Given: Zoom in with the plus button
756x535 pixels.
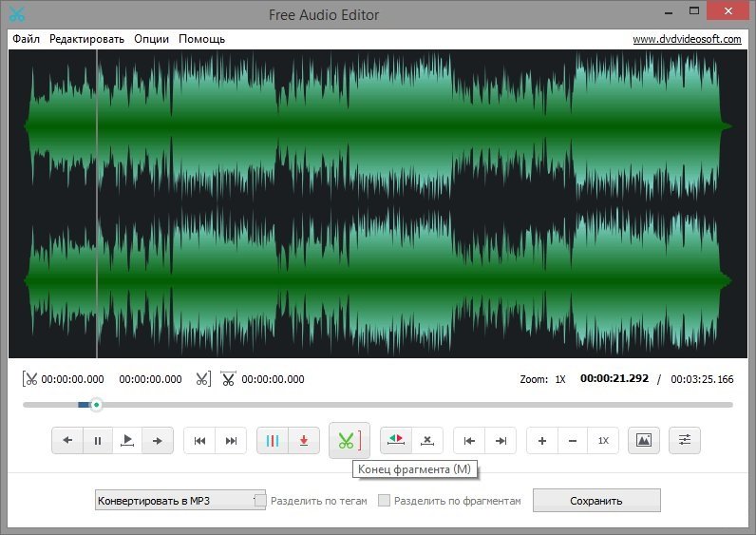Looking at the screenshot, I should click(542, 441).
